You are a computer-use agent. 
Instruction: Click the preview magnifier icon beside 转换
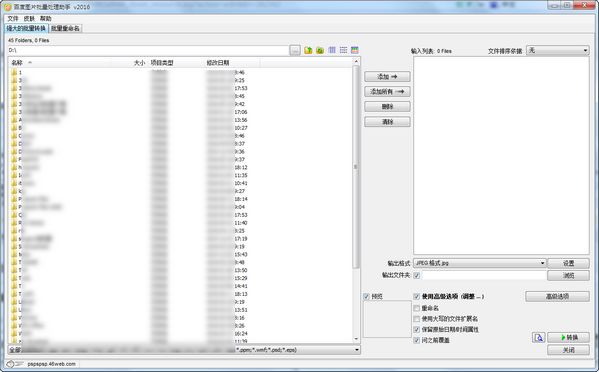coord(539,338)
